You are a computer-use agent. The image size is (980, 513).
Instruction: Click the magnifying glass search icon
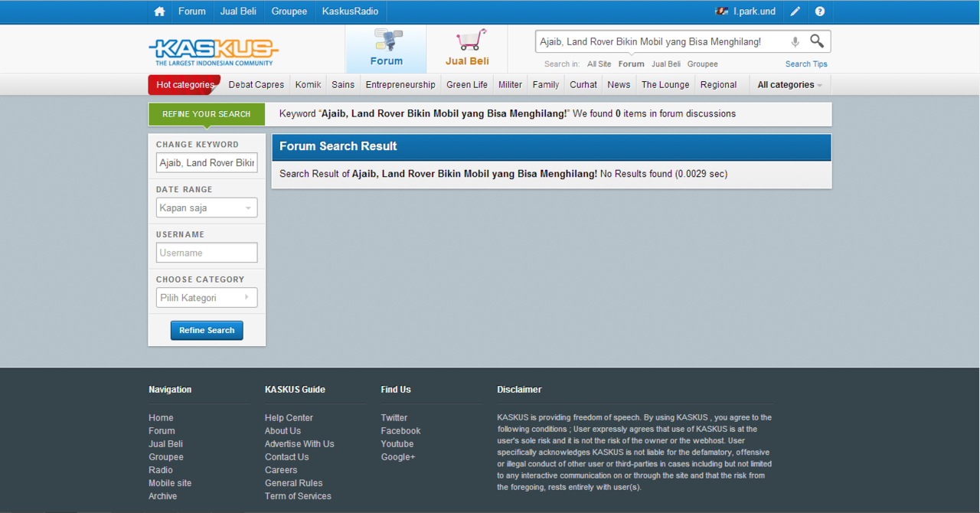click(x=817, y=41)
